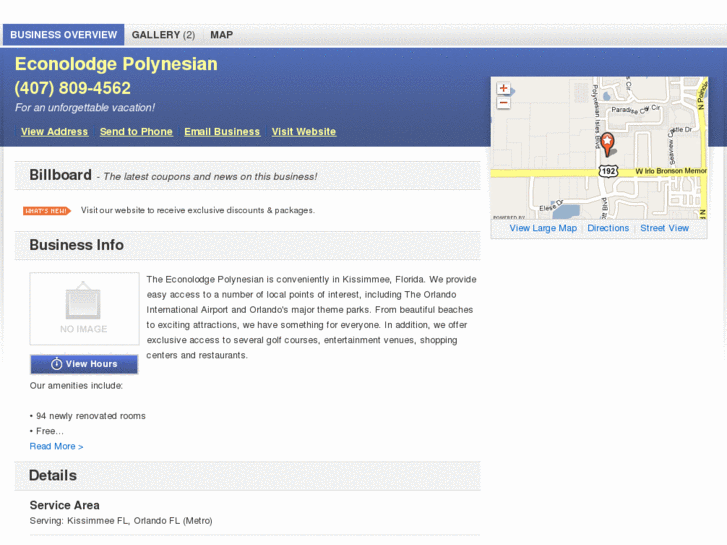Click the View Hours button

[x=84, y=364]
